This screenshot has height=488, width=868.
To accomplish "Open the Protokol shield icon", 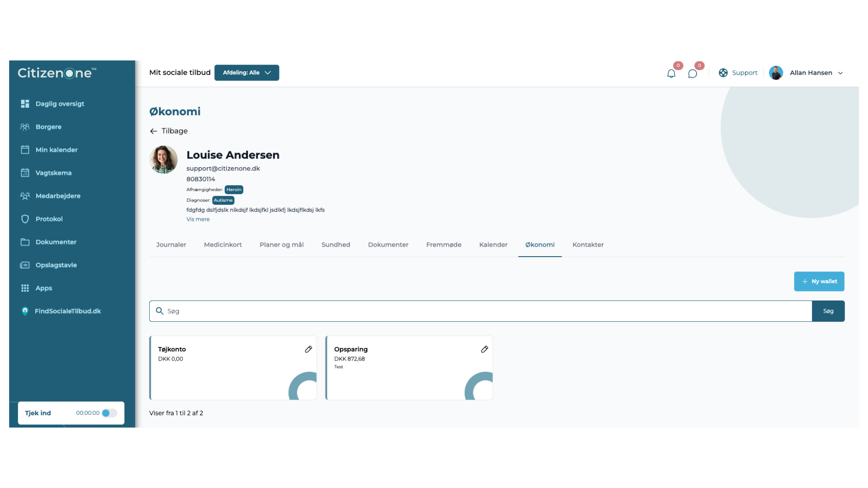I will [x=25, y=219].
